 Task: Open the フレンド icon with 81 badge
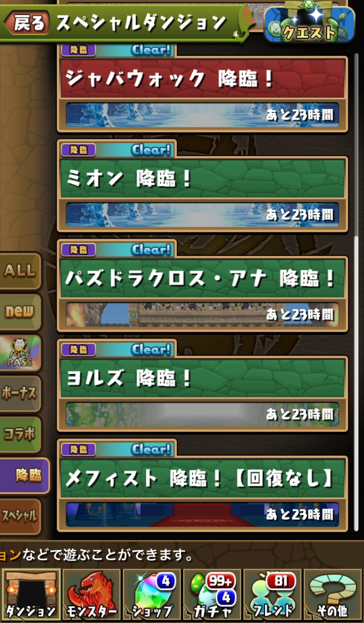pyautogui.click(x=272, y=595)
